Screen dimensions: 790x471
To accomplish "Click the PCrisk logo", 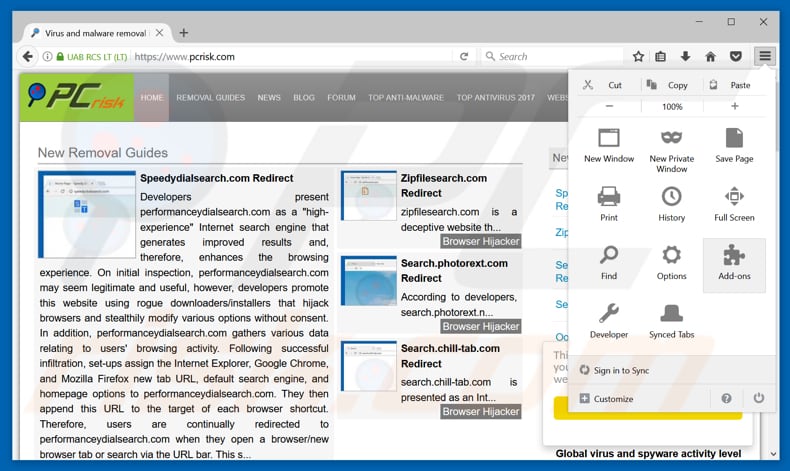I will click(x=77, y=97).
